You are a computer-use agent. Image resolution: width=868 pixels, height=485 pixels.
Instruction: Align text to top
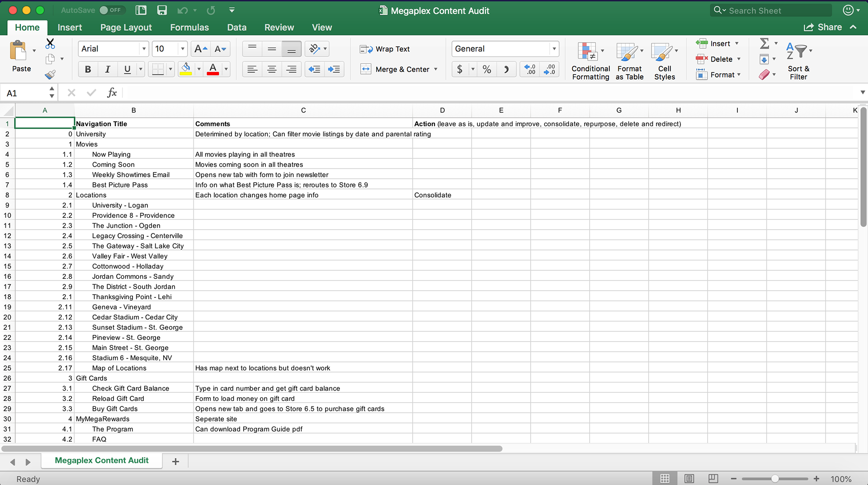pos(252,49)
